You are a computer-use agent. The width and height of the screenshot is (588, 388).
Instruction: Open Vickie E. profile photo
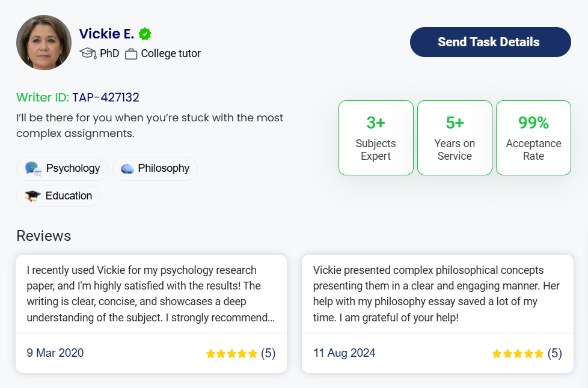pyautogui.click(x=44, y=43)
